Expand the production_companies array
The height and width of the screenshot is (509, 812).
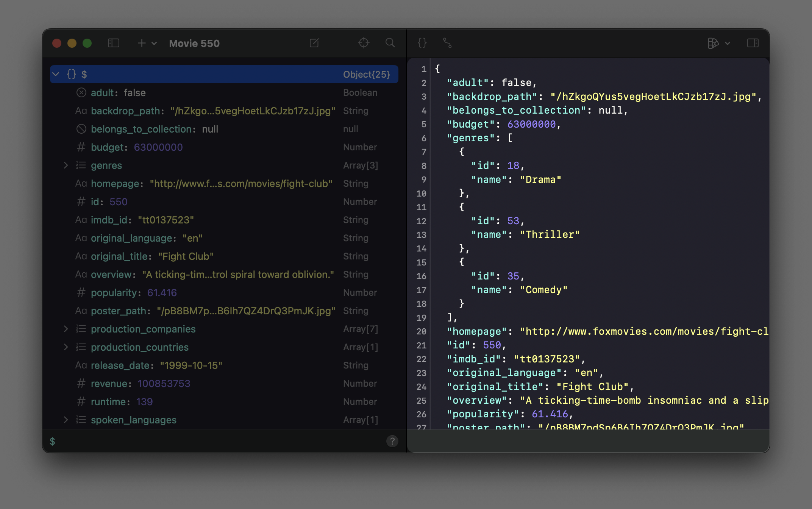[67, 329]
